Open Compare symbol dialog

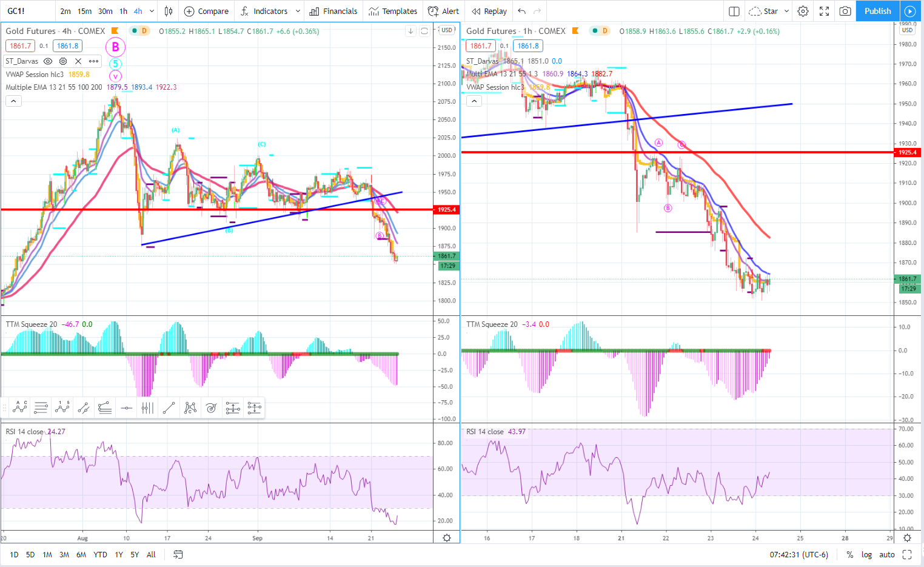(x=206, y=11)
